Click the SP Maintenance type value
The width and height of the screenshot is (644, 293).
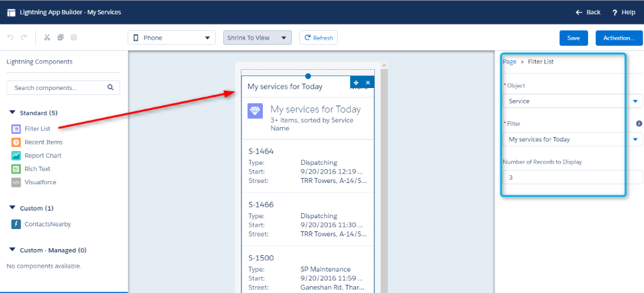click(x=326, y=270)
